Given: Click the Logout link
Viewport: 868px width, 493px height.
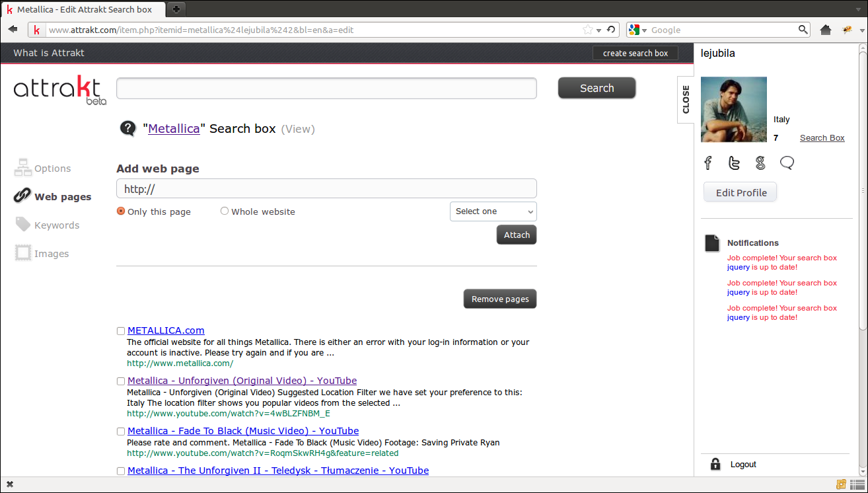Looking at the screenshot, I should coord(743,465).
